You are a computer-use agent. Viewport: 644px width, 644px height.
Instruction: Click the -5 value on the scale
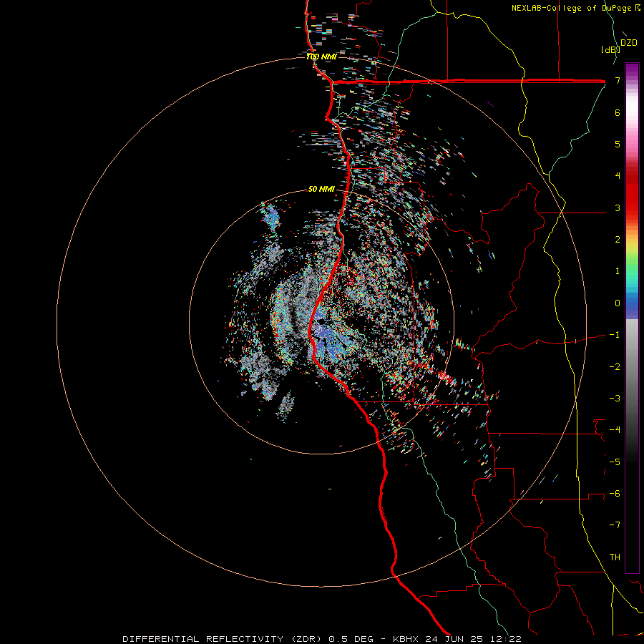coord(615,462)
